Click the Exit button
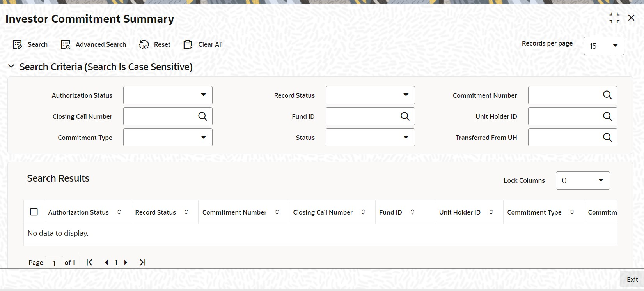Image resolution: width=644 pixels, height=291 pixels. pyautogui.click(x=632, y=279)
